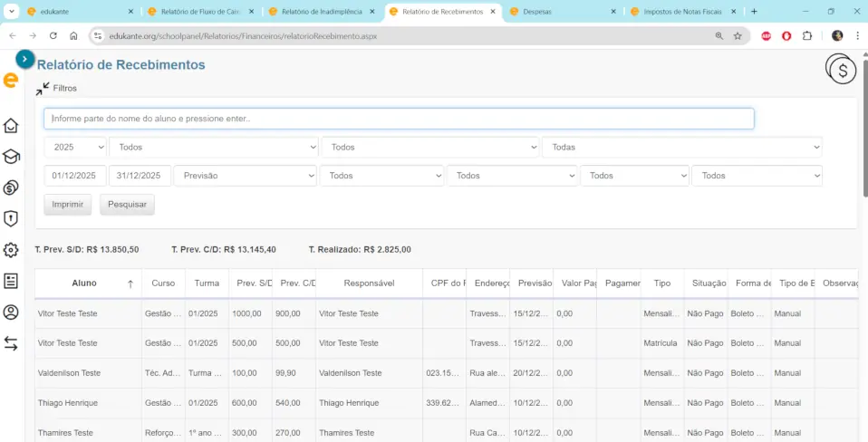
Task: Click the Pesquisar button
Action: pyautogui.click(x=128, y=205)
